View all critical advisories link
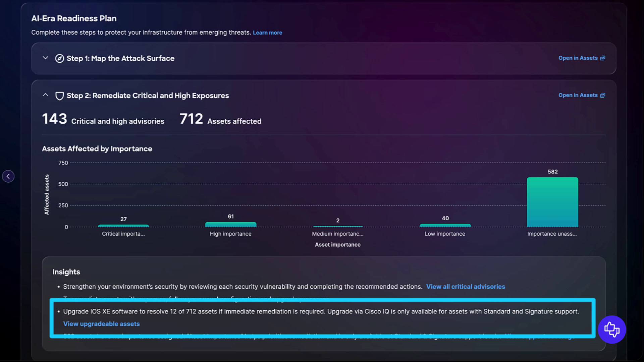The image size is (644, 362). (x=466, y=287)
